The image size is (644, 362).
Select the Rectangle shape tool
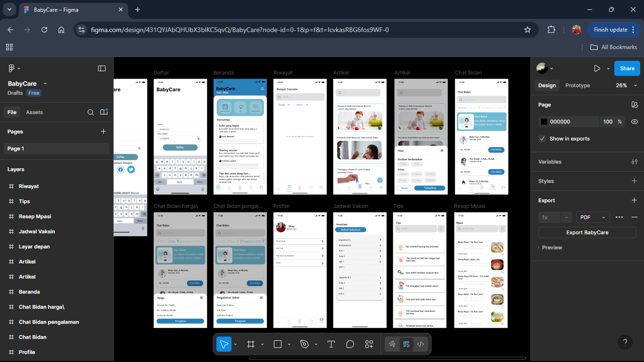click(x=278, y=344)
